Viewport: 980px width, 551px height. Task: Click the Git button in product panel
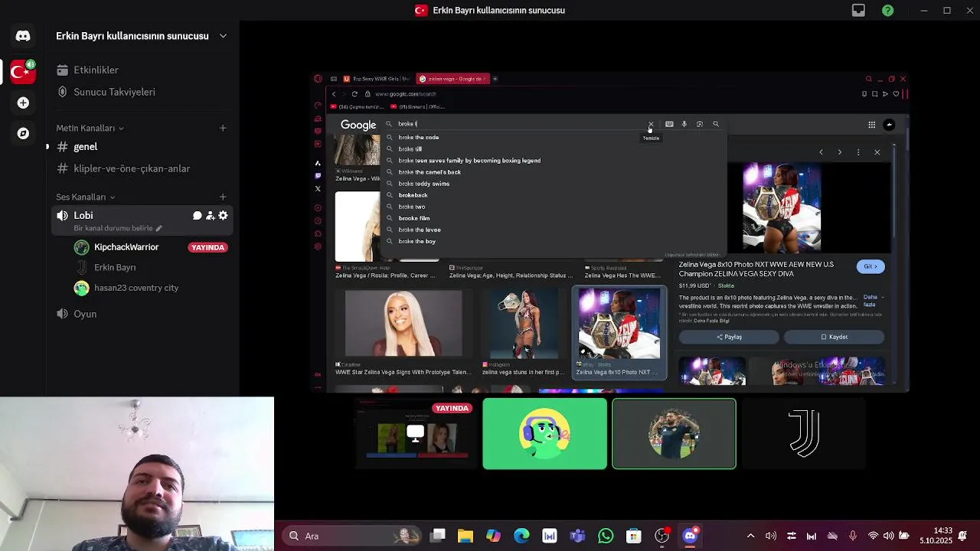pos(871,266)
